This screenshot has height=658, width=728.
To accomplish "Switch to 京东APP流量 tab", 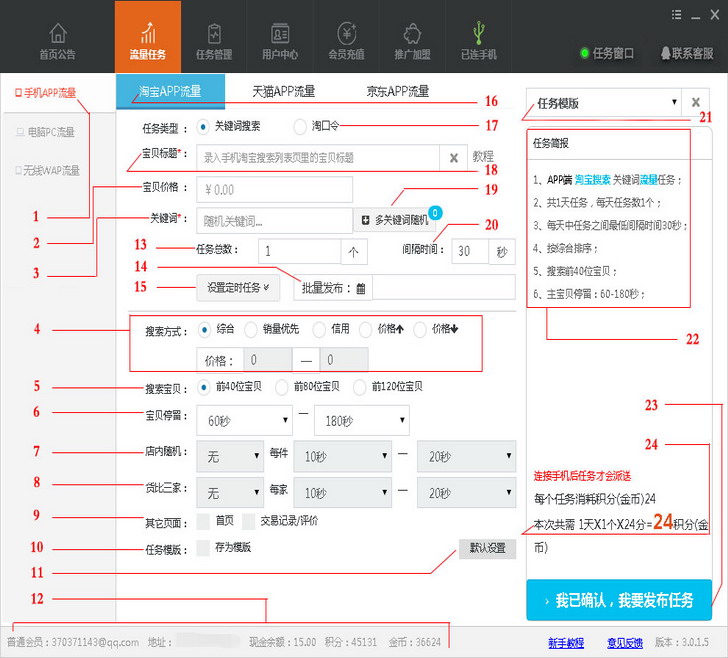I will pyautogui.click(x=397, y=91).
